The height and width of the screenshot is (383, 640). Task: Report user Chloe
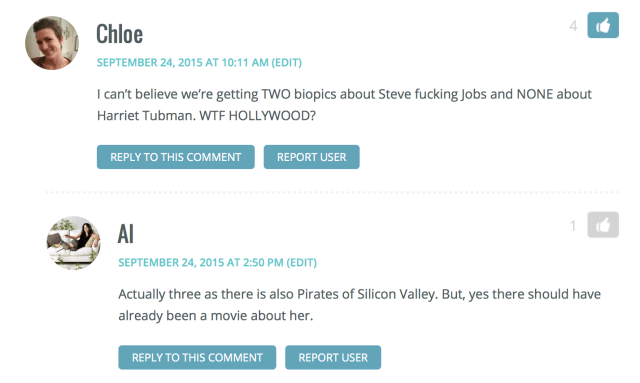pos(311,157)
